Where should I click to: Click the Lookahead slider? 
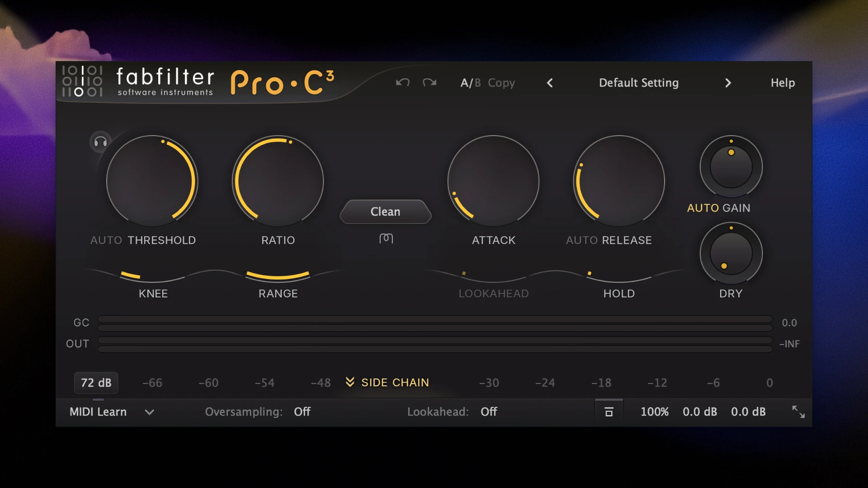pos(493,276)
